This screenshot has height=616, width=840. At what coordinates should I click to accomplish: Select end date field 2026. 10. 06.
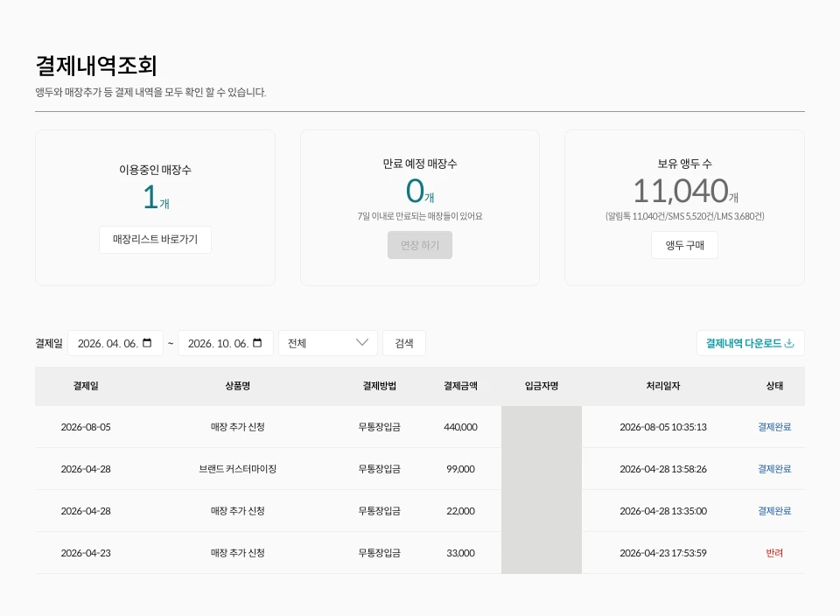(x=226, y=343)
